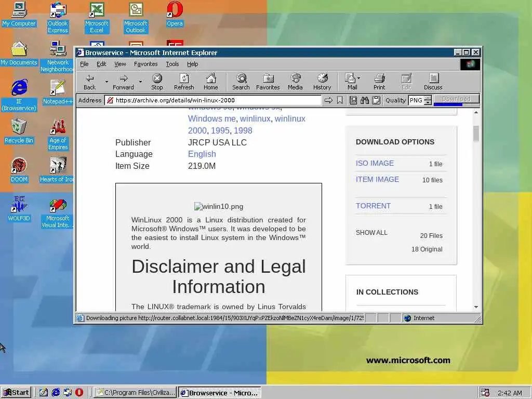The width and height of the screenshot is (532, 399).
Task: Click the framed bookmark icon left of the binoculars
Action: pos(353,100)
